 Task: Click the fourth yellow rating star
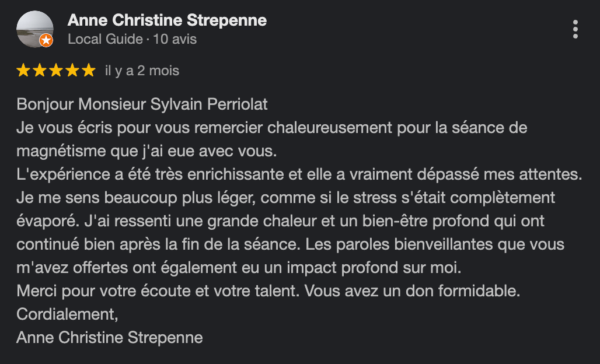click(72, 71)
